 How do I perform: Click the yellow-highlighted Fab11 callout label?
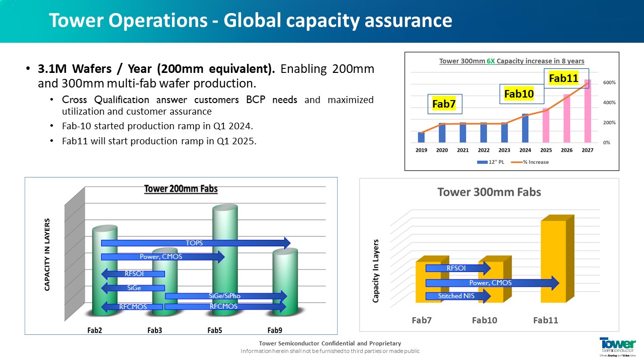pos(563,78)
